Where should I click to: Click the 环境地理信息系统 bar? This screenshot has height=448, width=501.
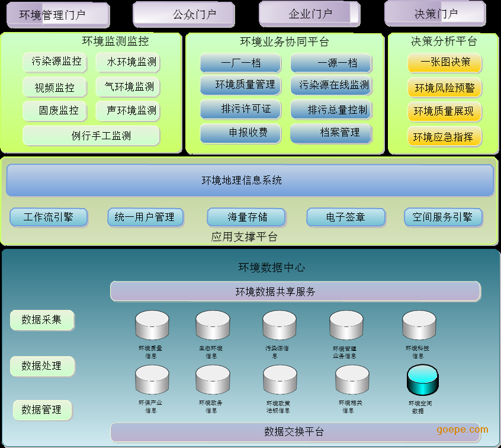click(x=250, y=180)
